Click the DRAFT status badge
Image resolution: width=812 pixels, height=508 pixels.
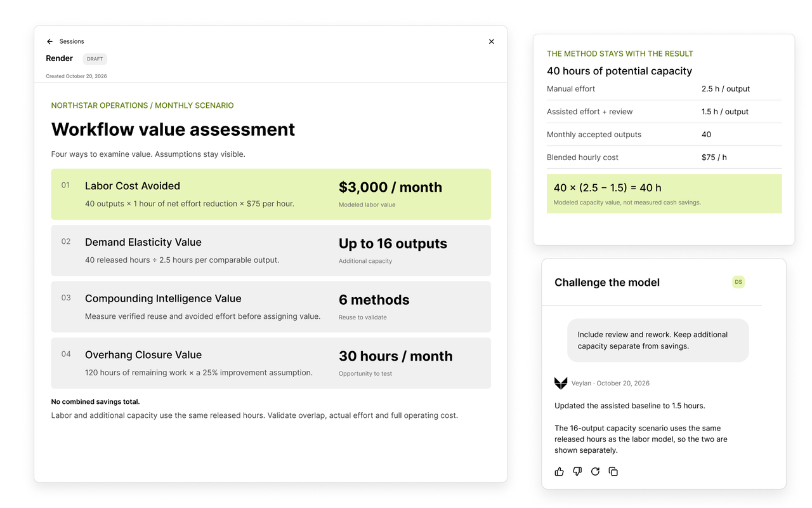tap(95, 59)
